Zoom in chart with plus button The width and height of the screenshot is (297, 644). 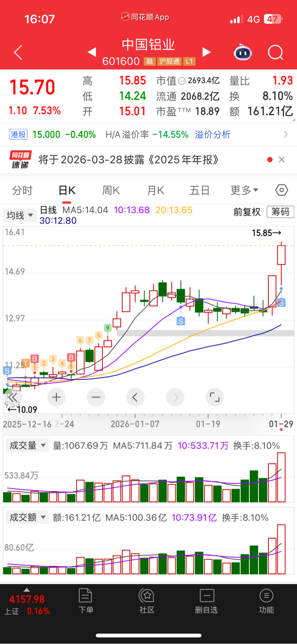pyautogui.click(x=56, y=397)
